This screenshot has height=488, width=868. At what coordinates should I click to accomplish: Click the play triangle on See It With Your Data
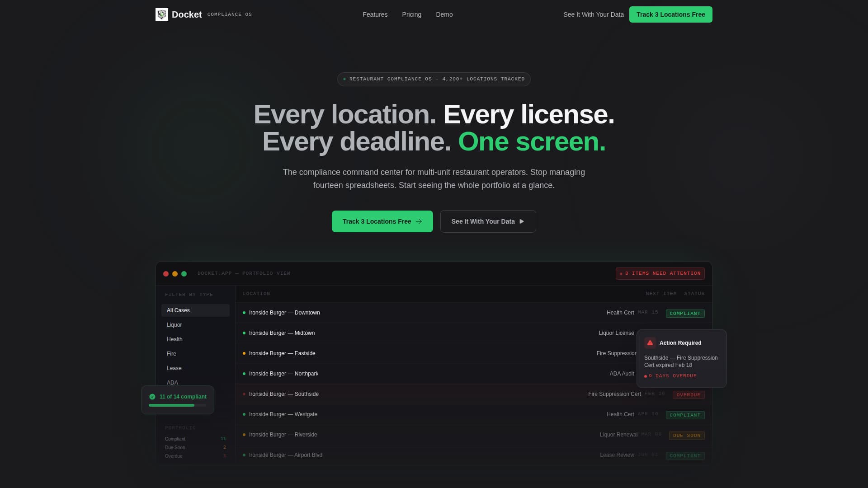[x=521, y=221]
